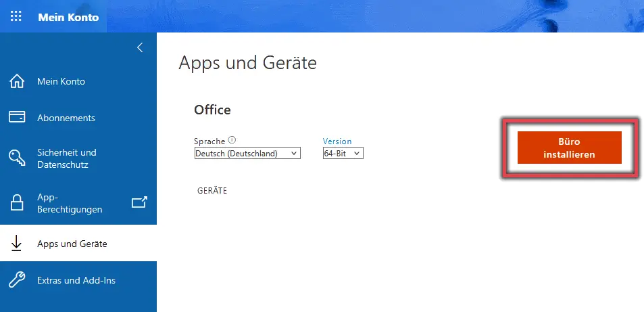Open the 64-Bit version dropdown
644x312 pixels.
tap(343, 153)
